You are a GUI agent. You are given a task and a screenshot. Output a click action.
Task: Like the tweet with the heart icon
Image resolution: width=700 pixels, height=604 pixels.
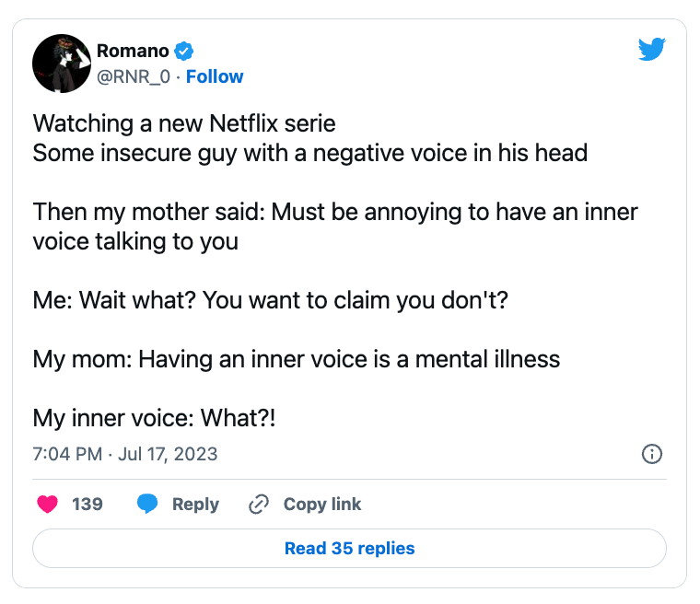[x=48, y=504]
